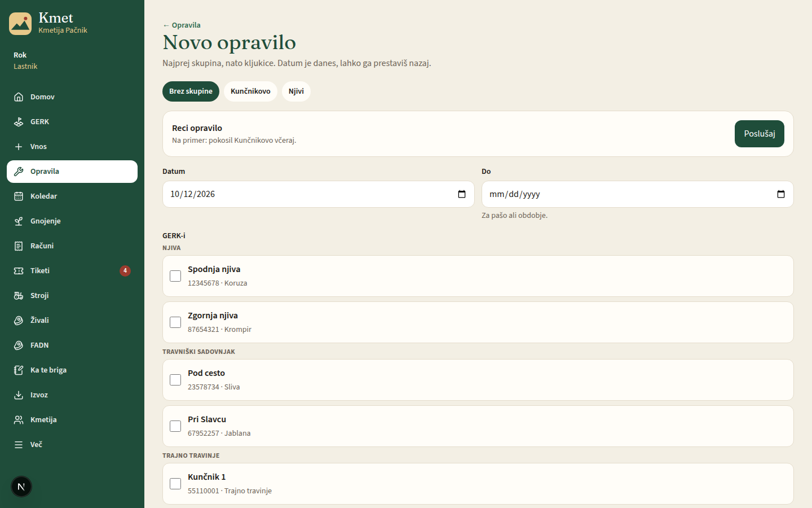Screen dimensions: 812x508
Task: Open the Tiketi badge showing 4
Action: click(x=125, y=271)
